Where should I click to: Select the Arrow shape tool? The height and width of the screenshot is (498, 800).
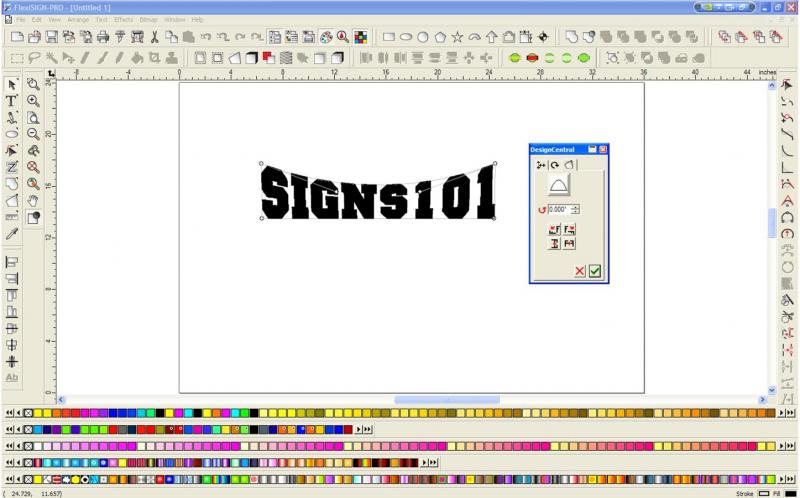tap(492, 37)
